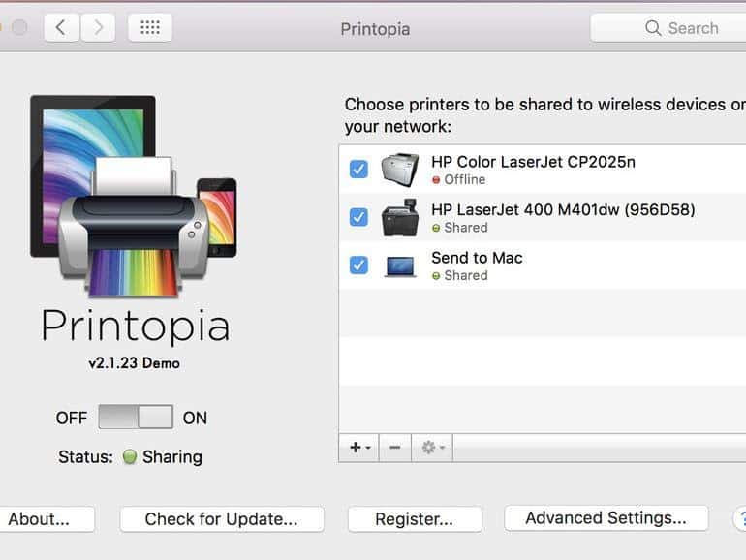746x560 pixels.
Task: Open the plus add-printer dropdown
Action: coord(359,448)
